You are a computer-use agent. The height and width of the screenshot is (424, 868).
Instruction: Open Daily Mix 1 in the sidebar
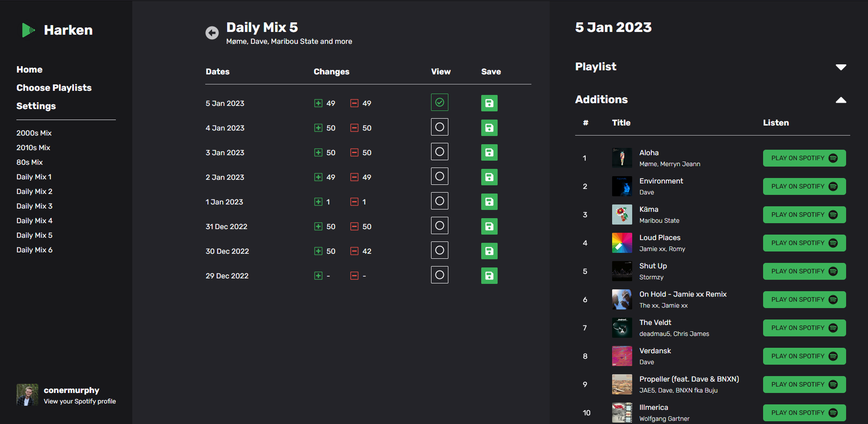[x=34, y=177]
